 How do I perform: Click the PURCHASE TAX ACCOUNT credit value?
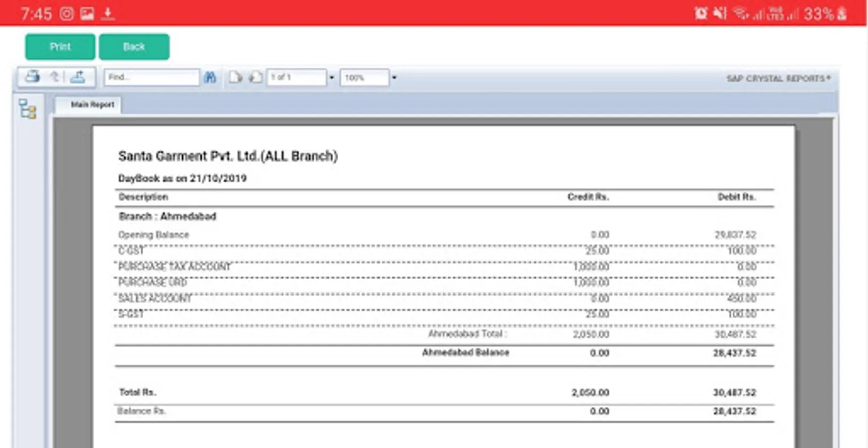[591, 267]
